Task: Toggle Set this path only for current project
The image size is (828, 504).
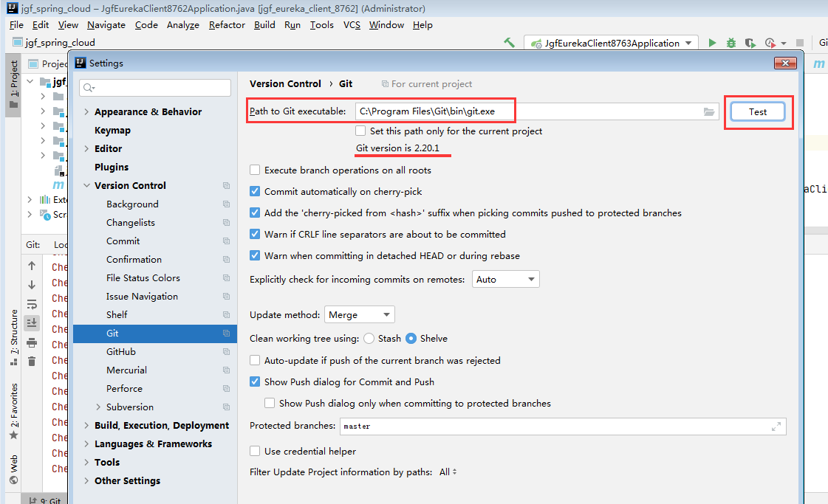Action: [x=360, y=131]
